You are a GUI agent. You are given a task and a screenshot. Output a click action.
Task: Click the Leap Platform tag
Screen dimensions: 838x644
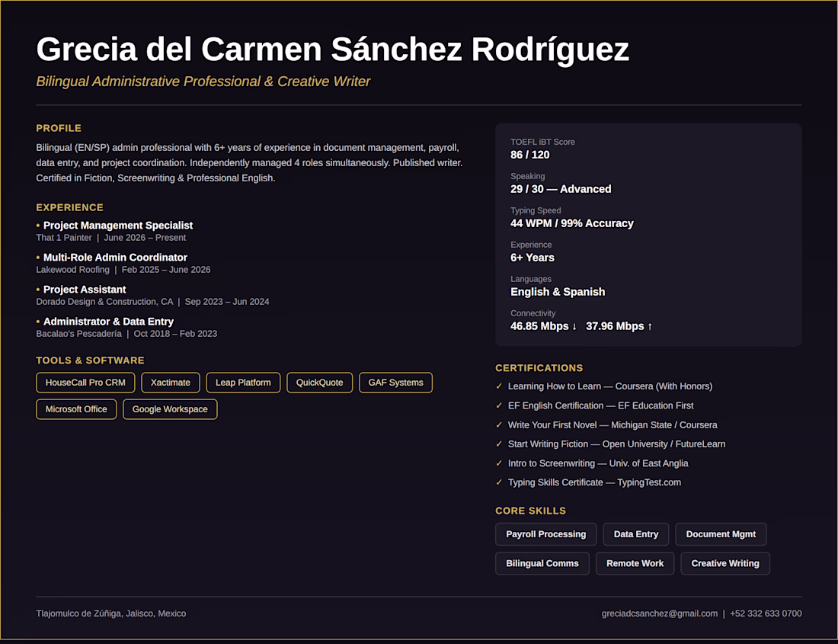243,383
